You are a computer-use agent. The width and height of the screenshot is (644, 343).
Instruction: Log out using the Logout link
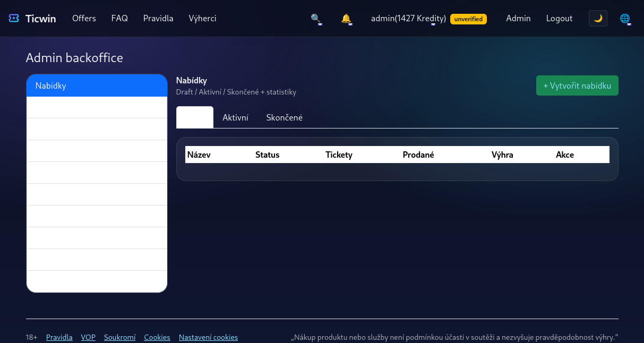point(559,19)
